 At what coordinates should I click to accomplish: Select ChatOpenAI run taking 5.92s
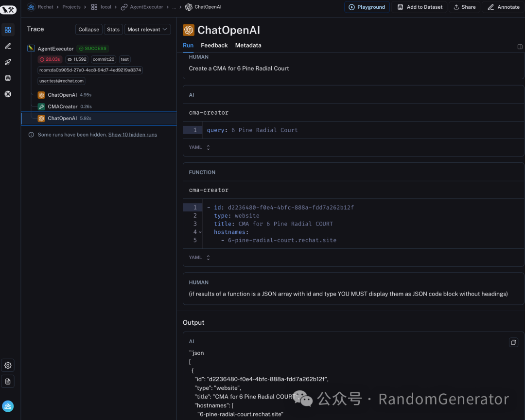point(99,118)
